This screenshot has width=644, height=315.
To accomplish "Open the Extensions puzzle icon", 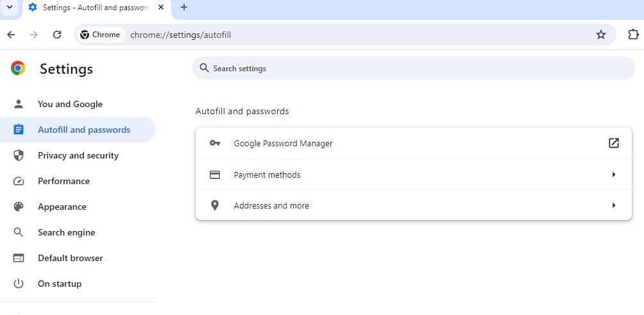I will [633, 35].
